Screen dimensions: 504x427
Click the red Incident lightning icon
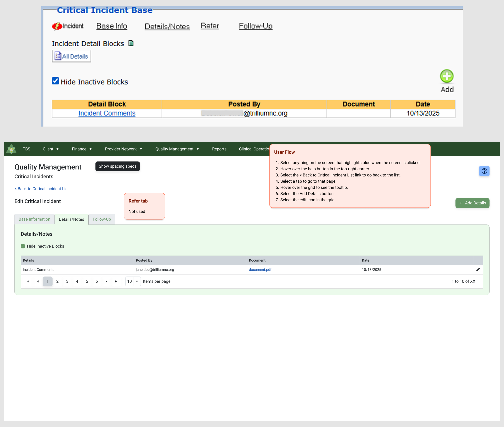click(57, 26)
